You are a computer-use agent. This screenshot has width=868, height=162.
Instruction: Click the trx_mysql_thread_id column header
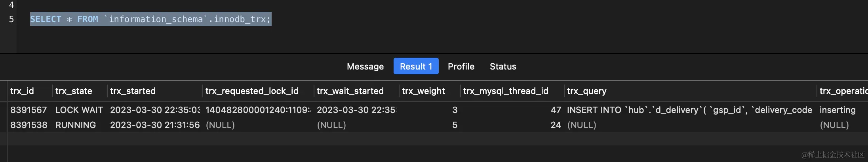tap(506, 91)
